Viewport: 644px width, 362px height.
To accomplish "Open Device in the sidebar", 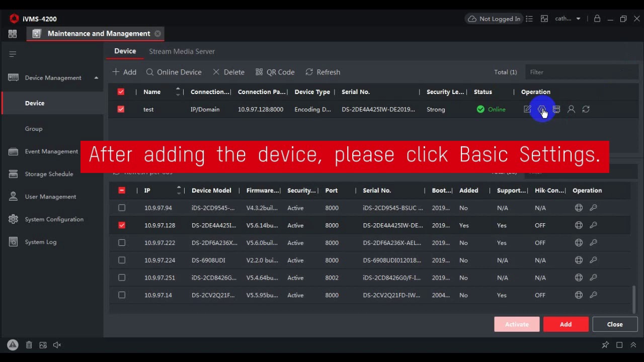I will [52, 103].
